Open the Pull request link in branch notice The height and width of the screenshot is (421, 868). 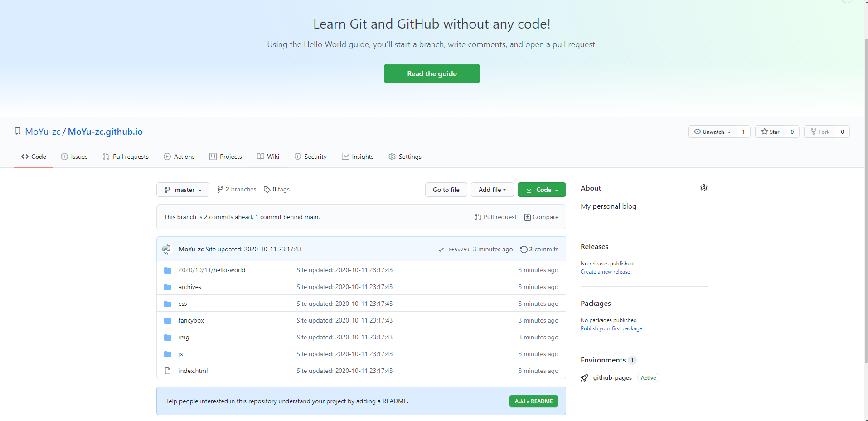click(496, 217)
